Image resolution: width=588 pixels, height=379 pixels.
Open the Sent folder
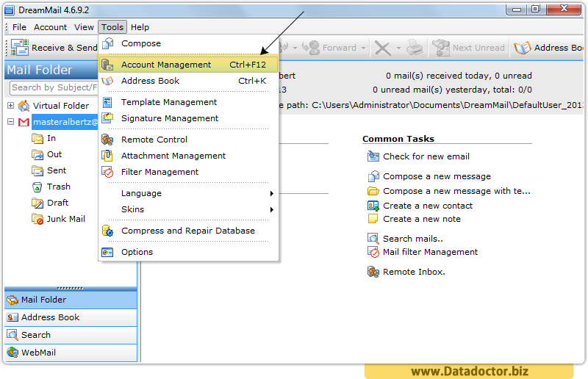click(x=57, y=170)
